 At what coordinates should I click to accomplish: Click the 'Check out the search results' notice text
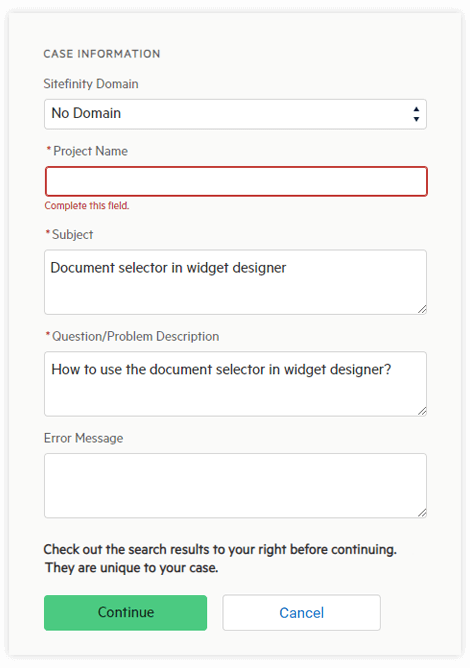220,559
